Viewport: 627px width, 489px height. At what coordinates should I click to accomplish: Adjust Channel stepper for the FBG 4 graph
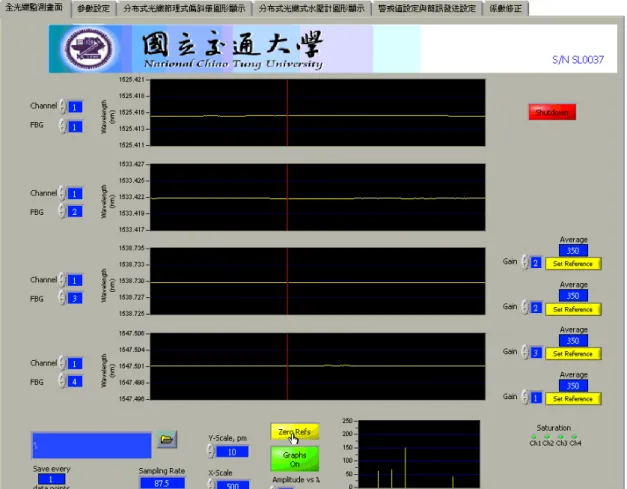point(62,363)
